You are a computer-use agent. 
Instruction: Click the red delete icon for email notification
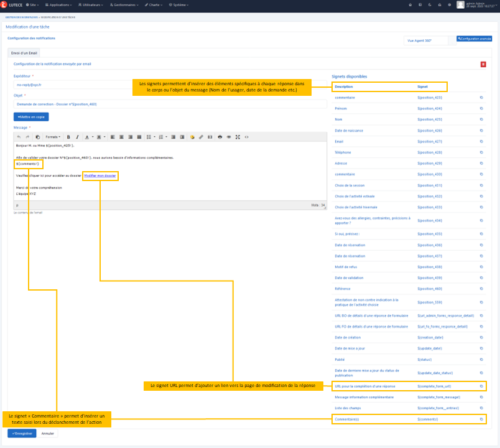[483, 64]
